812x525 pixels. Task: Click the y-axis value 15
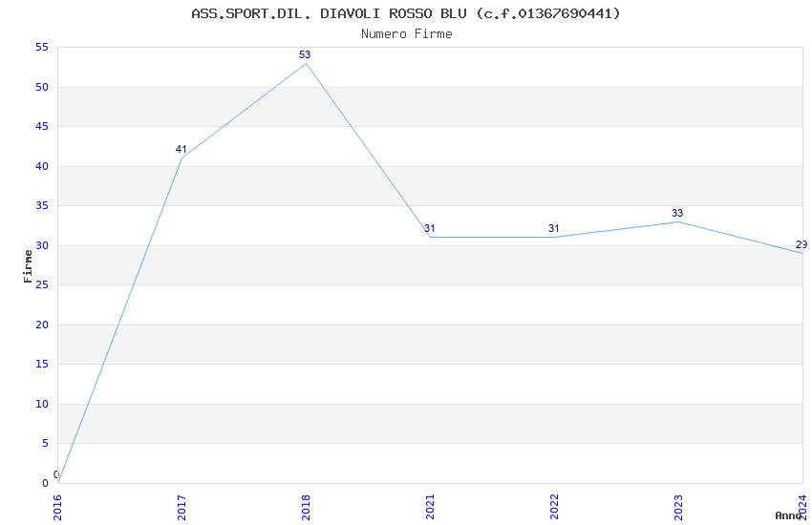point(42,364)
